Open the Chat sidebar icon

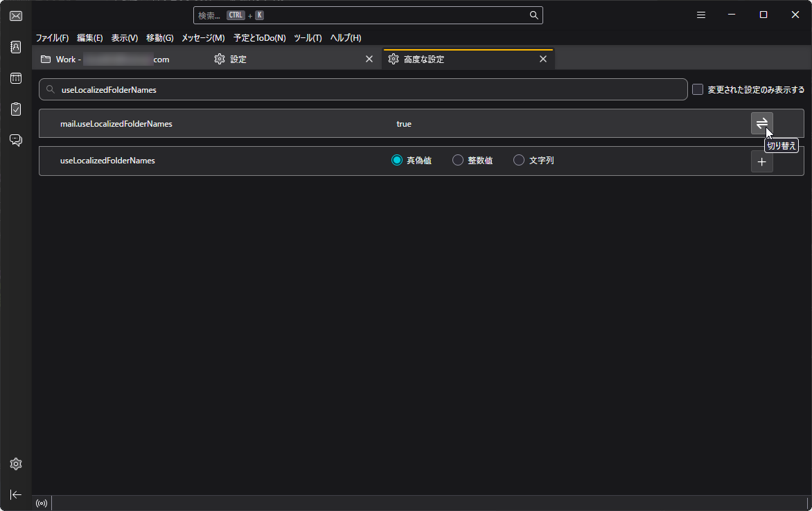click(15, 140)
